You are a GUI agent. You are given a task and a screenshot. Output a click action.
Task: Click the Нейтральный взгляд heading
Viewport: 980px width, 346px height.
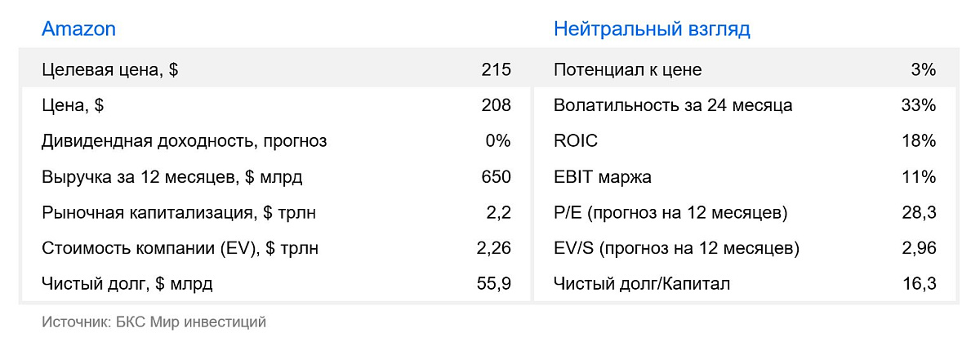652,29
